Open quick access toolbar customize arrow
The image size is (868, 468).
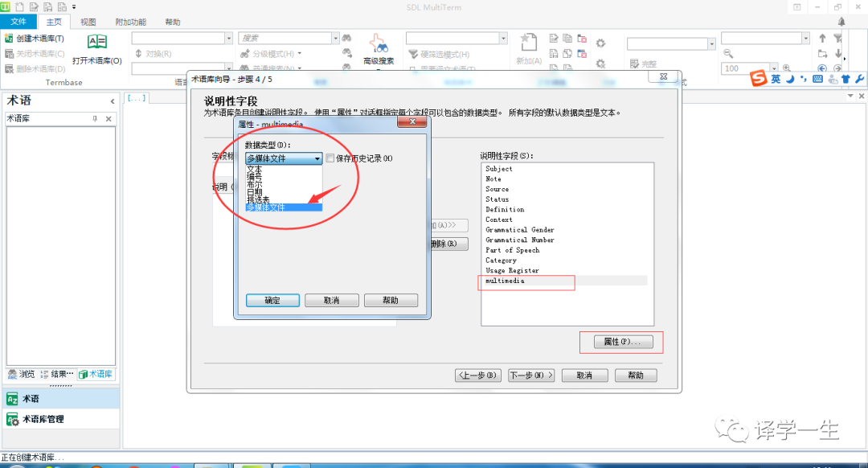click(x=74, y=7)
